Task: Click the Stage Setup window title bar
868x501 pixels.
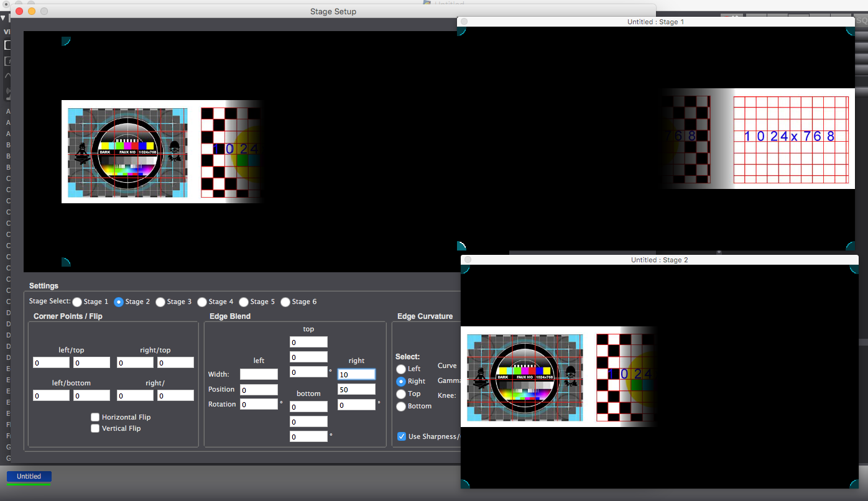Action: coord(333,11)
